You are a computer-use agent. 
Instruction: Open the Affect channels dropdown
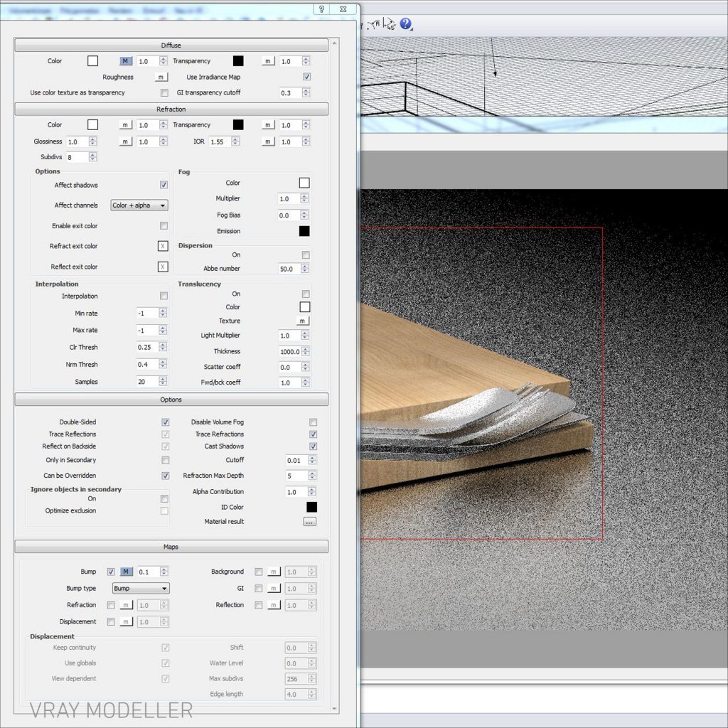[x=139, y=205]
